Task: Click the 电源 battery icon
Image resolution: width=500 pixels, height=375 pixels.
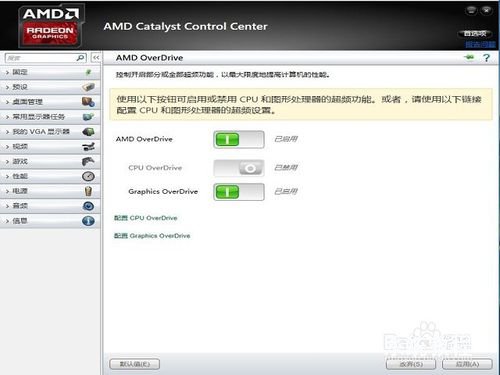Action: tap(88, 191)
